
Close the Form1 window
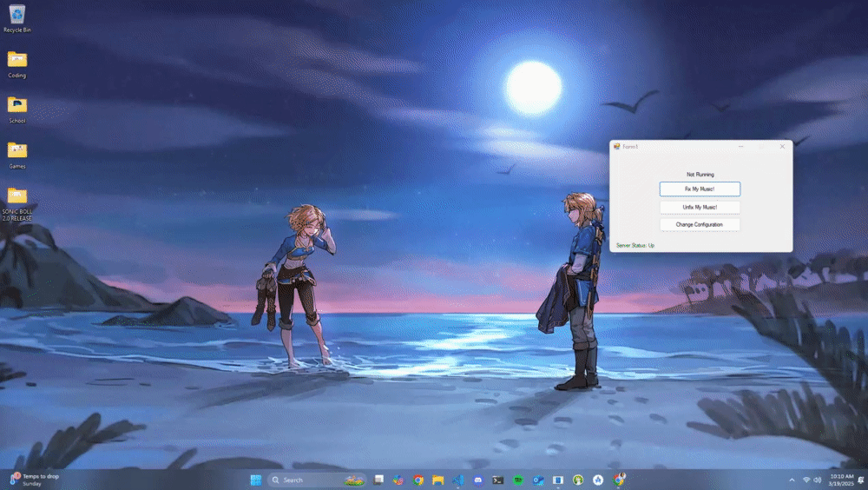click(x=782, y=146)
